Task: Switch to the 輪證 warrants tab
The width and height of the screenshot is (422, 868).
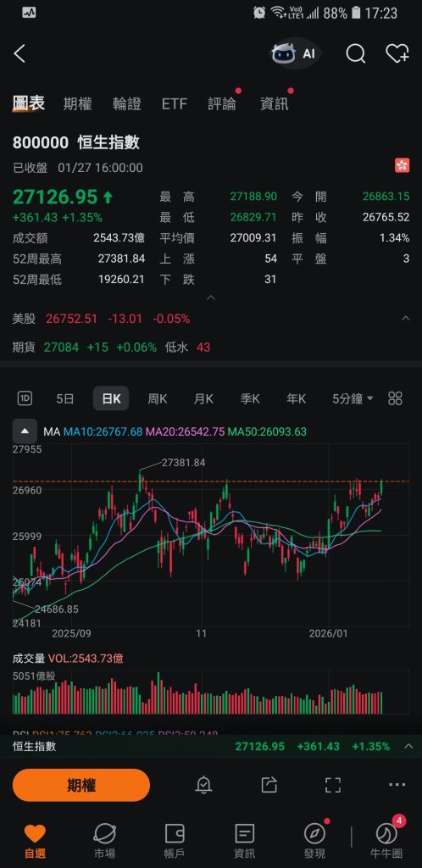Action: pyautogui.click(x=126, y=103)
